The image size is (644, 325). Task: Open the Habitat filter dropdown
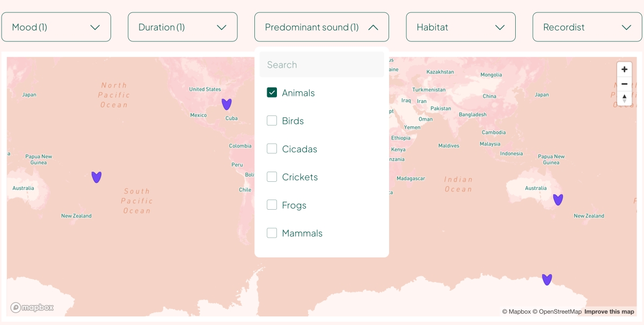click(x=460, y=27)
